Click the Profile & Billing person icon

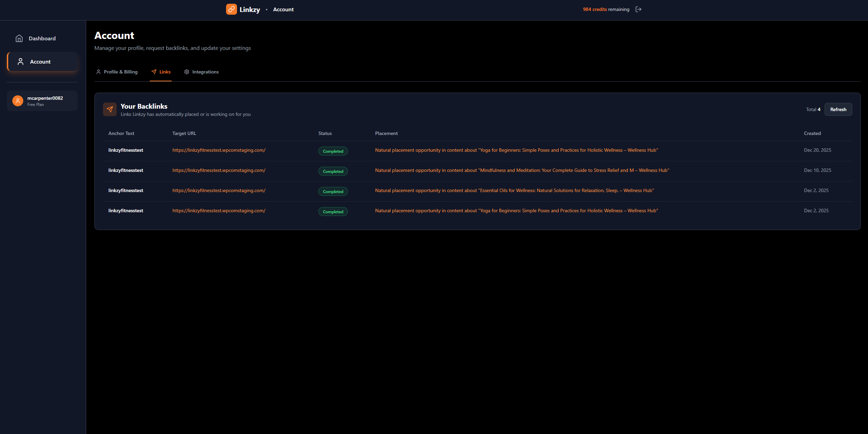[x=98, y=72]
